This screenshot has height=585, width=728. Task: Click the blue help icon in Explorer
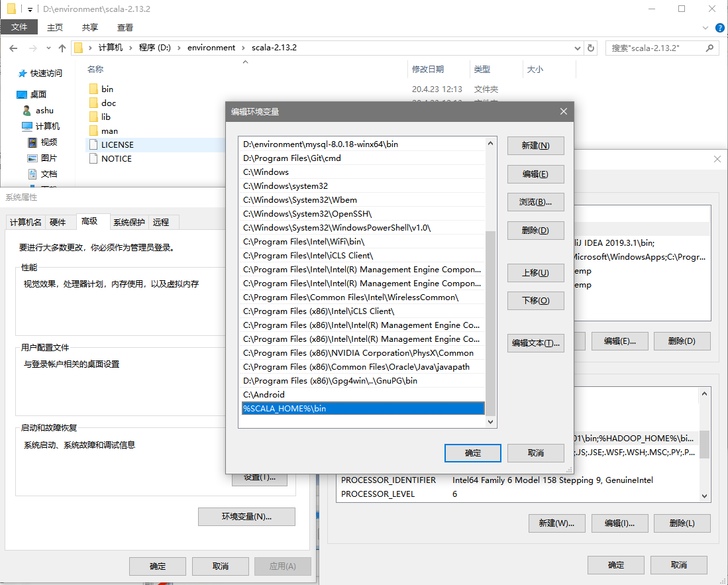coord(719,27)
